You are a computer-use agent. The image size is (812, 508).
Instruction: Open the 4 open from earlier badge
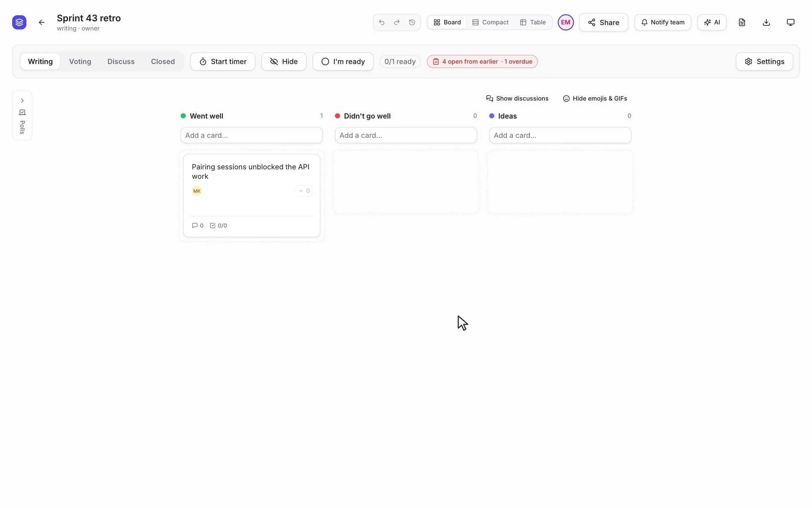click(482, 62)
